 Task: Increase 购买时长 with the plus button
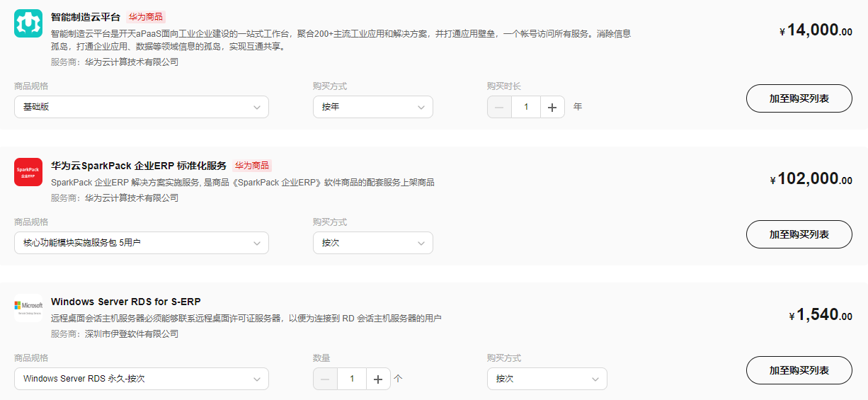(x=552, y=107)
